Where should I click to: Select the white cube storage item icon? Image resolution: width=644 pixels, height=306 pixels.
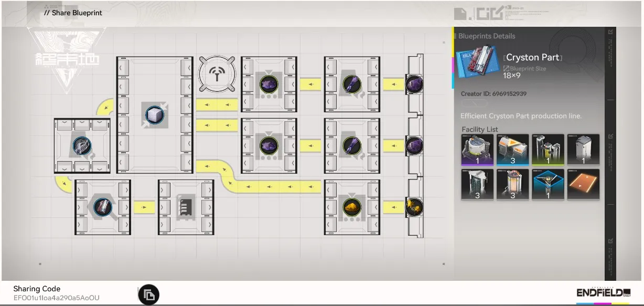pos(155,115)
